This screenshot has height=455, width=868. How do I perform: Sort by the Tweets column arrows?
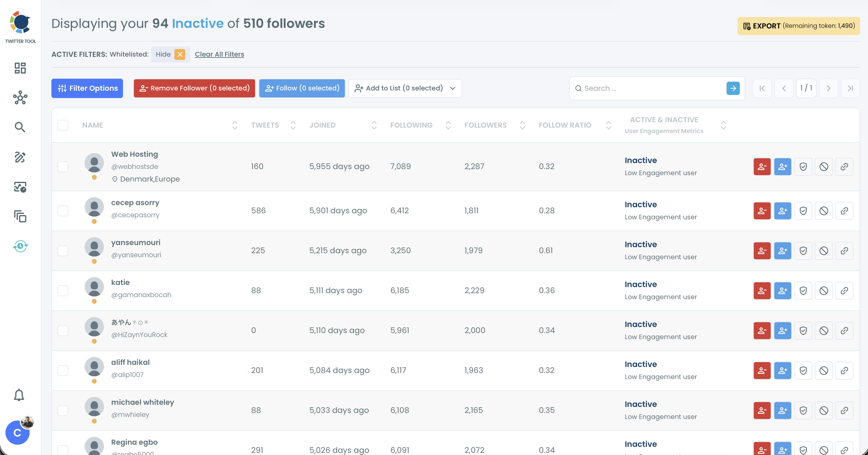(x=293, y=125)
